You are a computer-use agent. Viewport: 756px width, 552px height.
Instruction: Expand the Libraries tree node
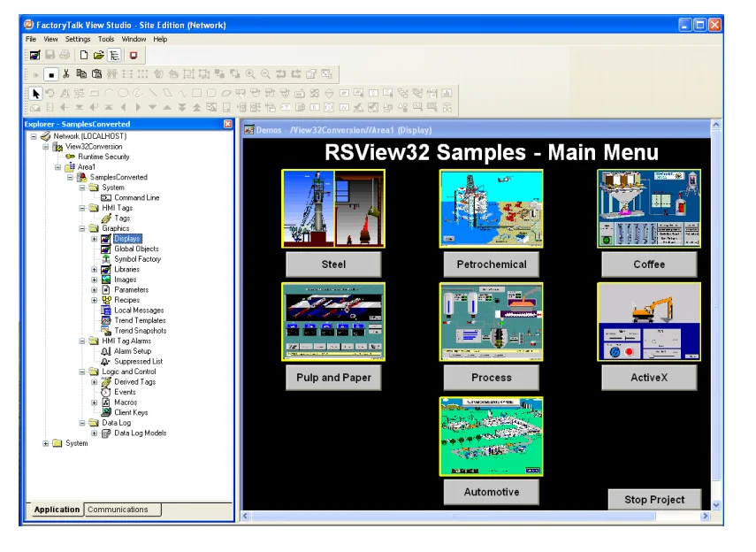(95, 270)
